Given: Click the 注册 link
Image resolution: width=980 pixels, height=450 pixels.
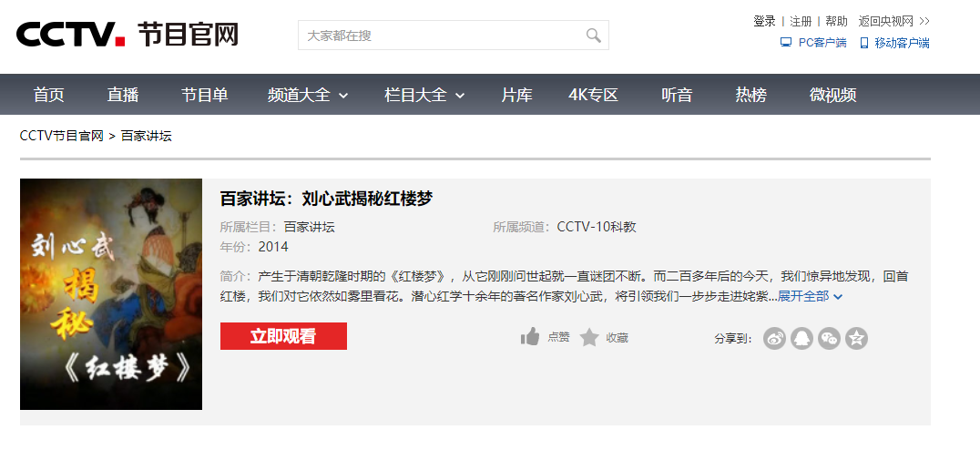Looking at the screenshot, I should tap(801, 21).
